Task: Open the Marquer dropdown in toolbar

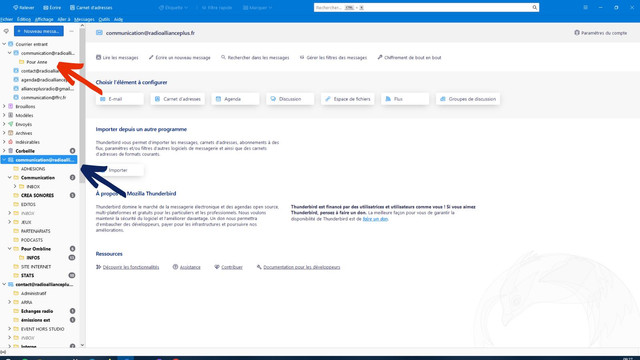Action: tap(257, 7)
